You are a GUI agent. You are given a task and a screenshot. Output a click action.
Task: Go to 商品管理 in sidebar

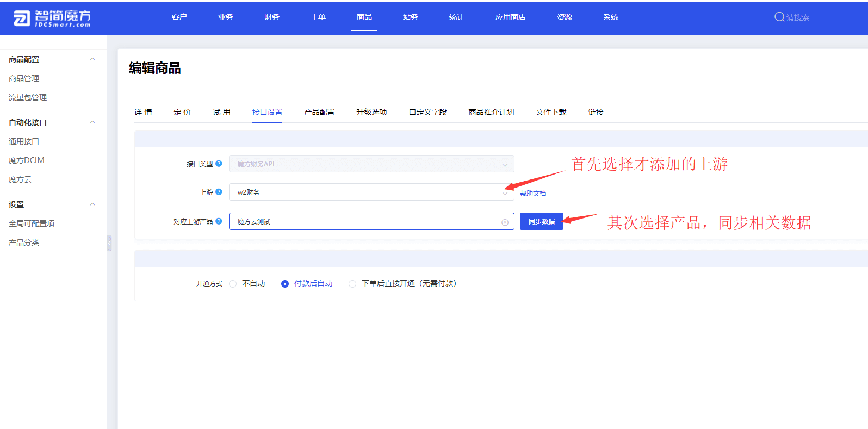point(24,78)
